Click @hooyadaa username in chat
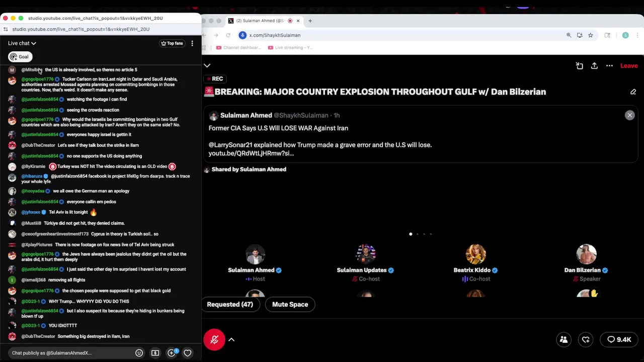Screen dimensions: 644x362 pos(33,191)
